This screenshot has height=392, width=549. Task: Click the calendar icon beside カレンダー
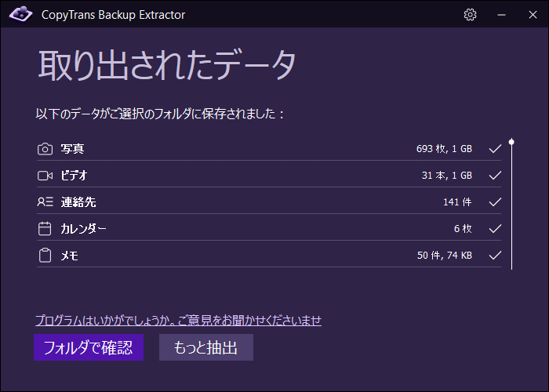point(45,229)
